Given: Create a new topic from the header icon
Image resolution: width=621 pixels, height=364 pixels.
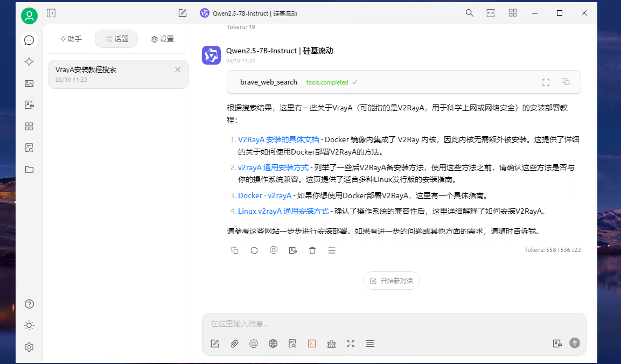Looking at the screenshot, I should [x=183, y=13].
